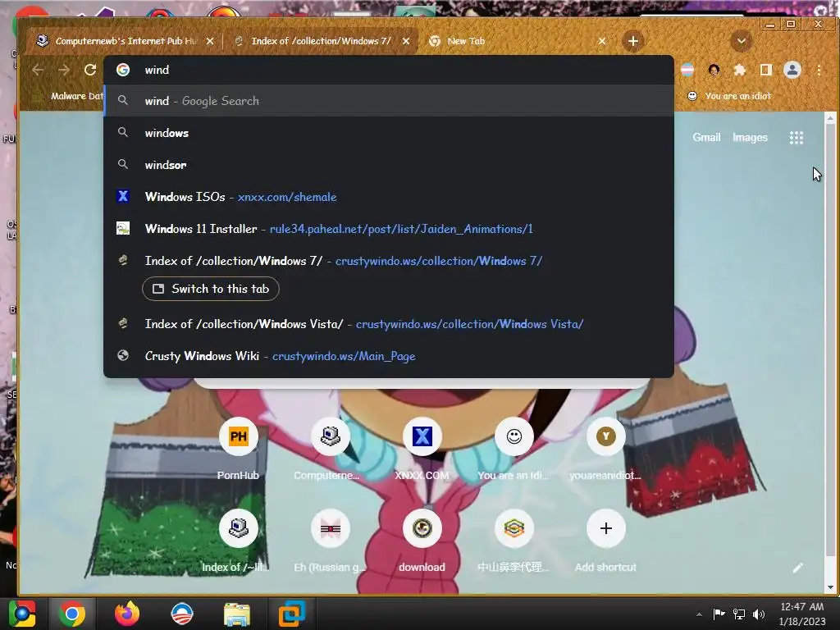
Task: Open the Images link
Action: tap(750, 138)
